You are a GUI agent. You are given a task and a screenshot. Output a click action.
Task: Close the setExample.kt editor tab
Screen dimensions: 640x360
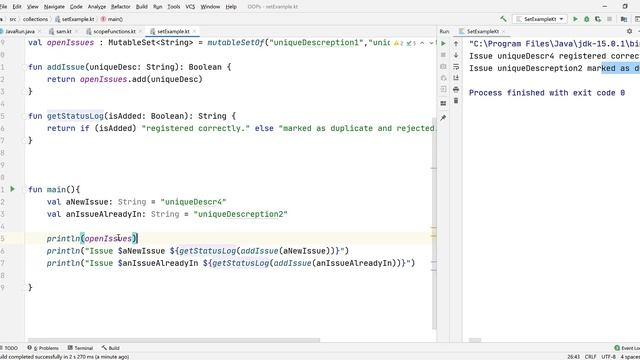tap(195, 31)
